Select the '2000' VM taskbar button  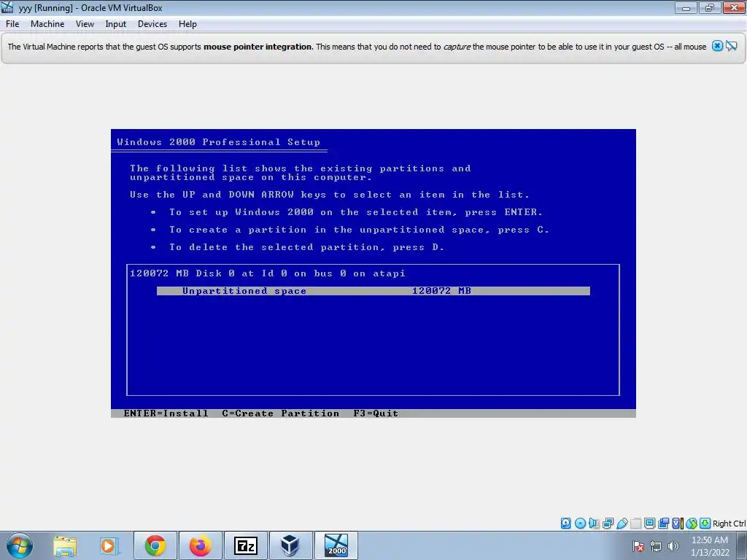(x=336, y=545)
